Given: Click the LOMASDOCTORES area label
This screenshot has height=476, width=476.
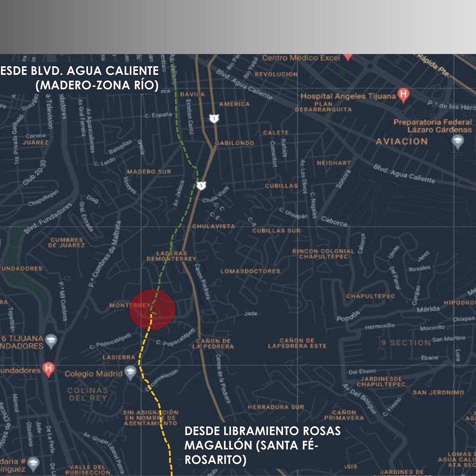Looking at the screenshot, I should [250, 271].
